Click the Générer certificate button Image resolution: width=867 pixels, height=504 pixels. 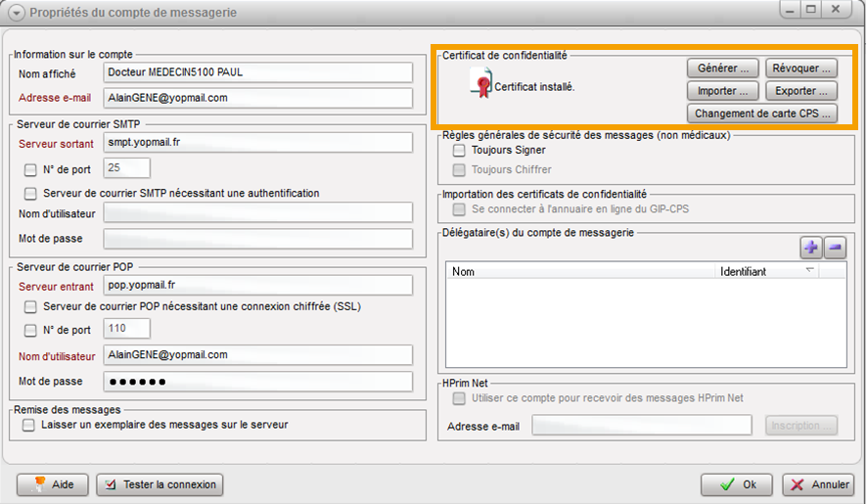(x=723, y=69)
